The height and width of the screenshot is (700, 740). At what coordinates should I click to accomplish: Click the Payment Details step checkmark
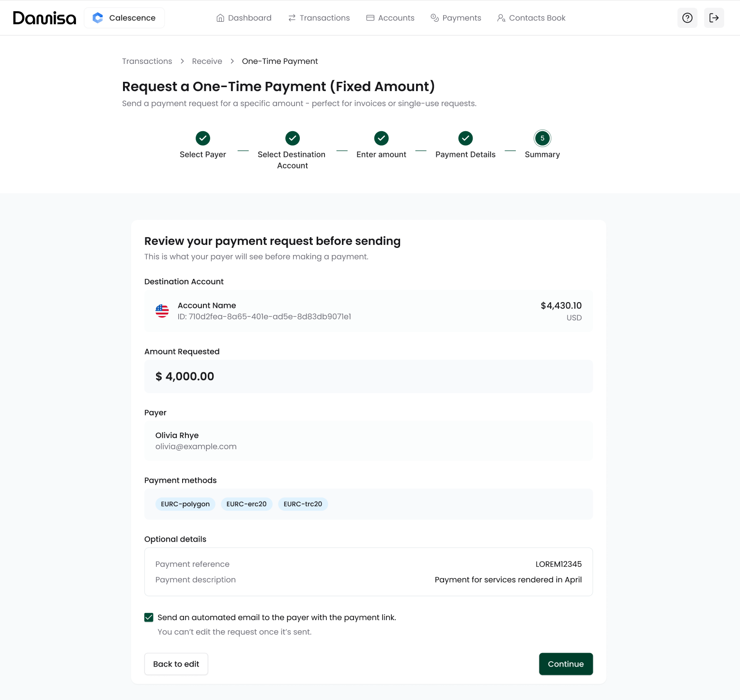click(x=465, y=138)
